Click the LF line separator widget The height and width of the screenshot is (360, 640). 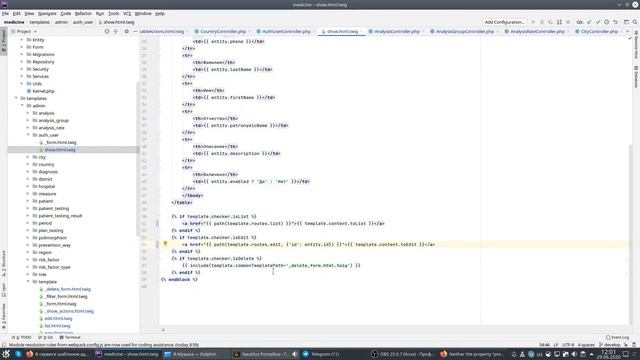pos(556,345)
